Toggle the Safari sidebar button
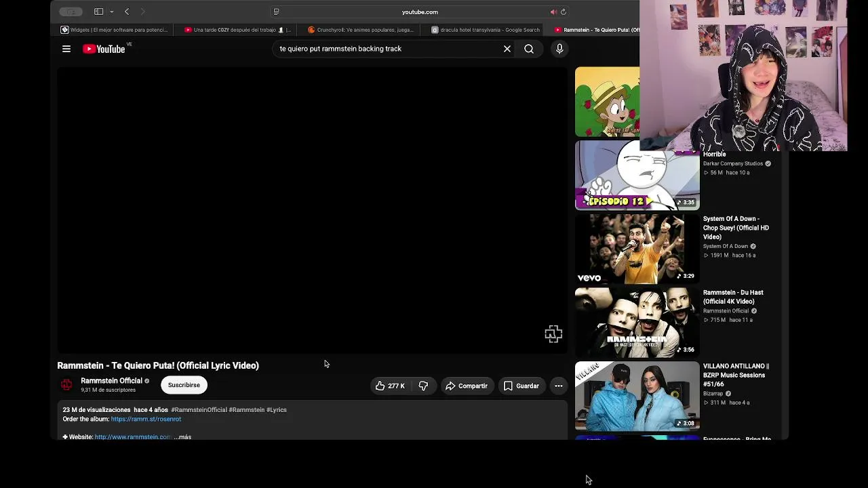The image size is (868, 488). point(98,12)
